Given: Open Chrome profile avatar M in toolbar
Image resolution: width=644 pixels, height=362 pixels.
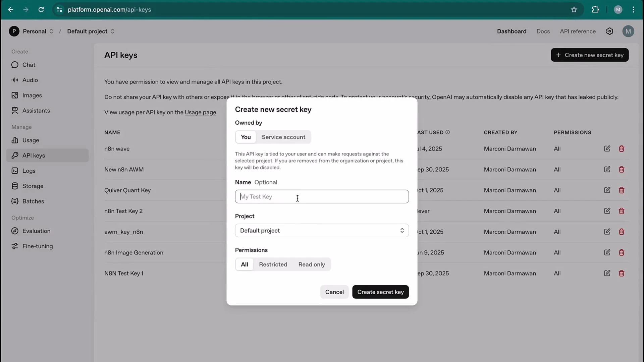Looking at the screenshot, I should click(x=618, y=10).
